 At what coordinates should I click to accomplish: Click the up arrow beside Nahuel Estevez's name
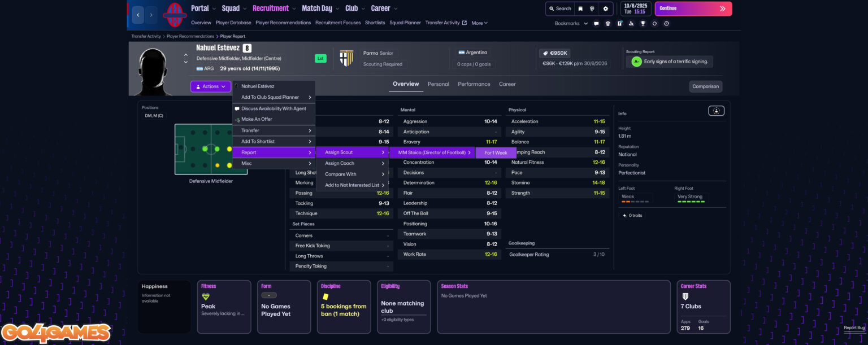click(x=186, y=55)
